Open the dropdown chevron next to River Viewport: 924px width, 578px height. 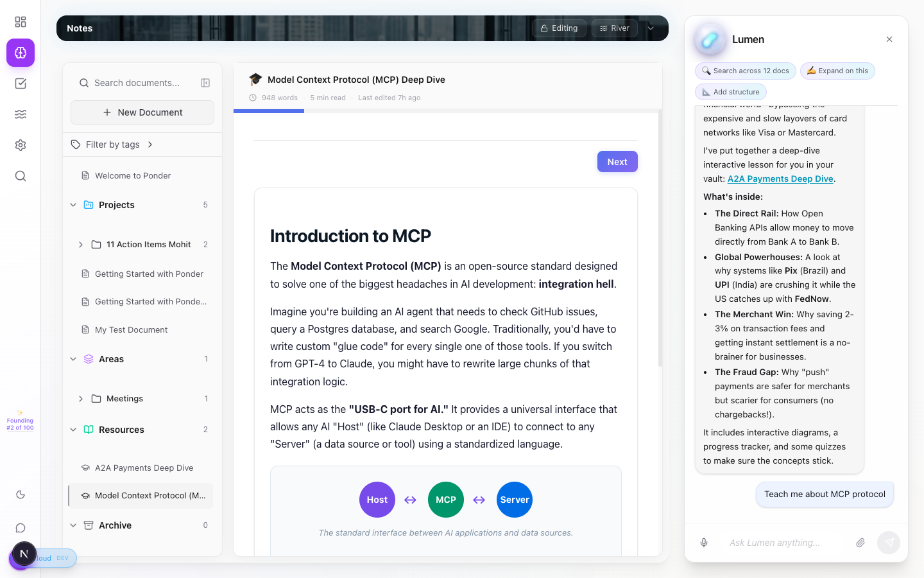pos(651,28)
